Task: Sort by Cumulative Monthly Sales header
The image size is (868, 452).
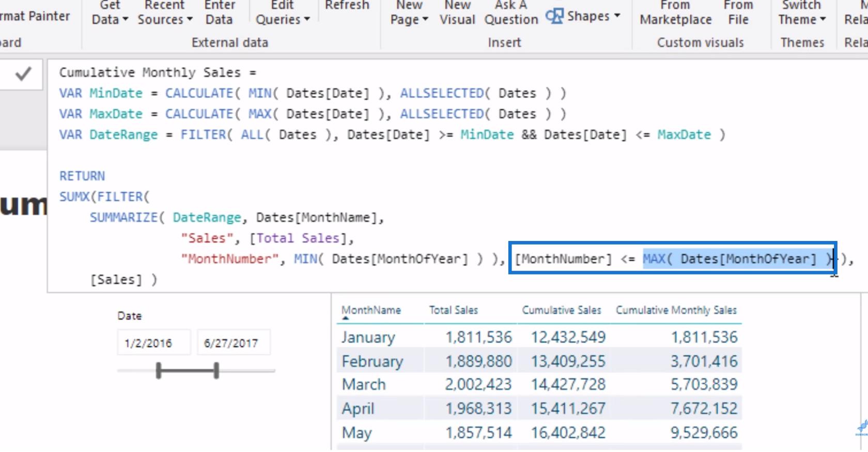Action: click(x=676, y=310)
